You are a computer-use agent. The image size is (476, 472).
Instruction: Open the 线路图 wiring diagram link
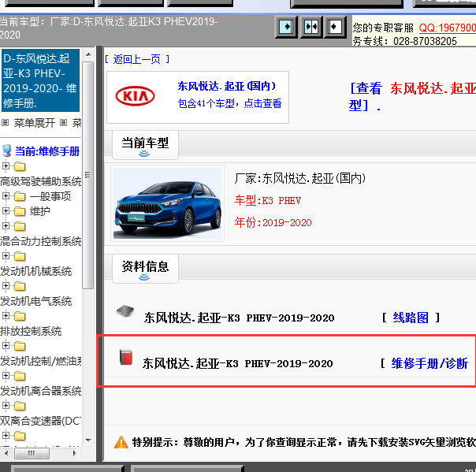pyautogui.click(x=411, y=318)
